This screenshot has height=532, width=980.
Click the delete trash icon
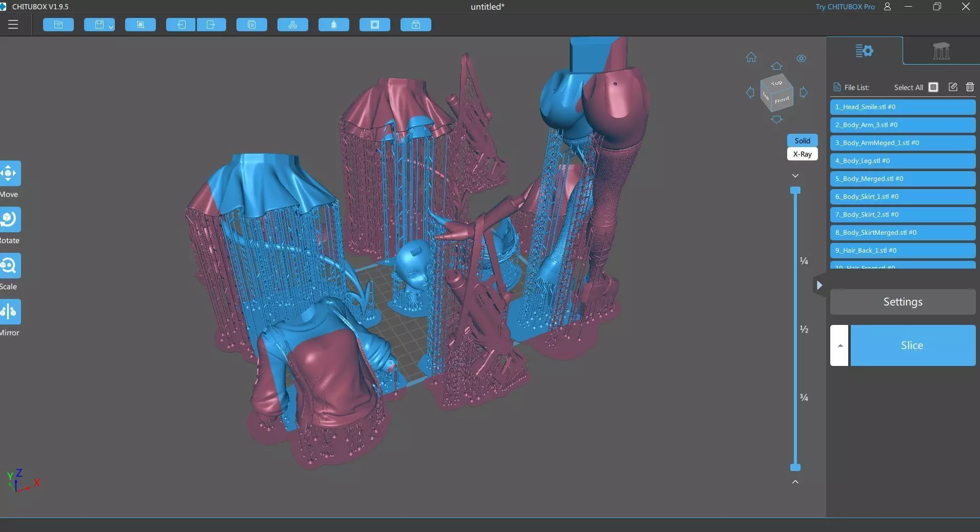click(970, 87)
